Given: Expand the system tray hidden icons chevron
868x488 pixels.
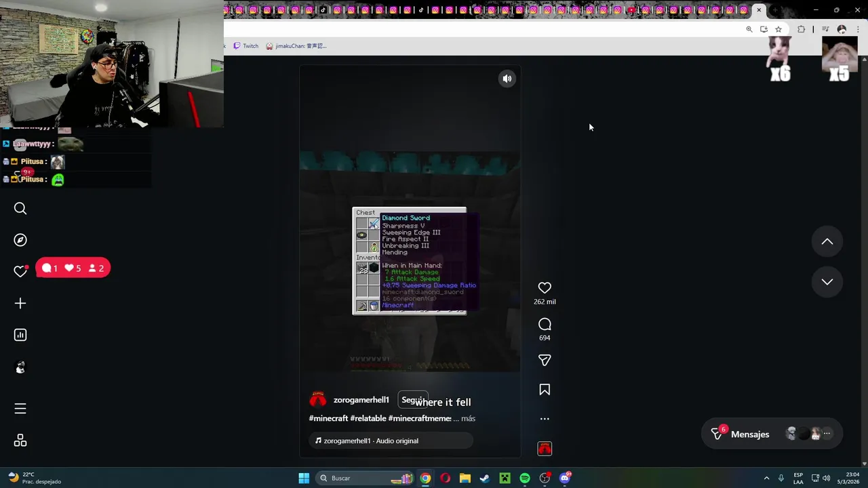Looking at the screenshot, I should tap(766, 478).
